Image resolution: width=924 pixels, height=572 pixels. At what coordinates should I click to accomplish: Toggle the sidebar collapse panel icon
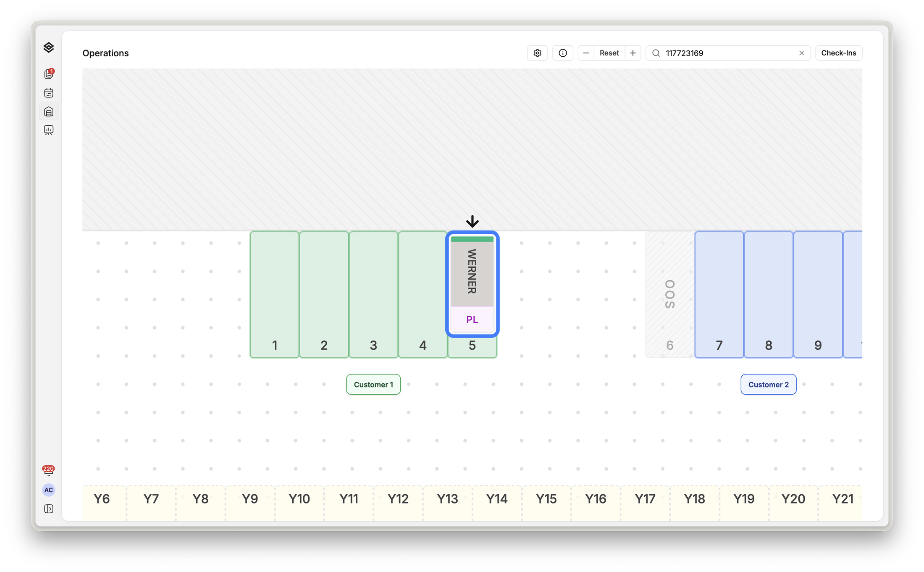(x=49, y=509)
